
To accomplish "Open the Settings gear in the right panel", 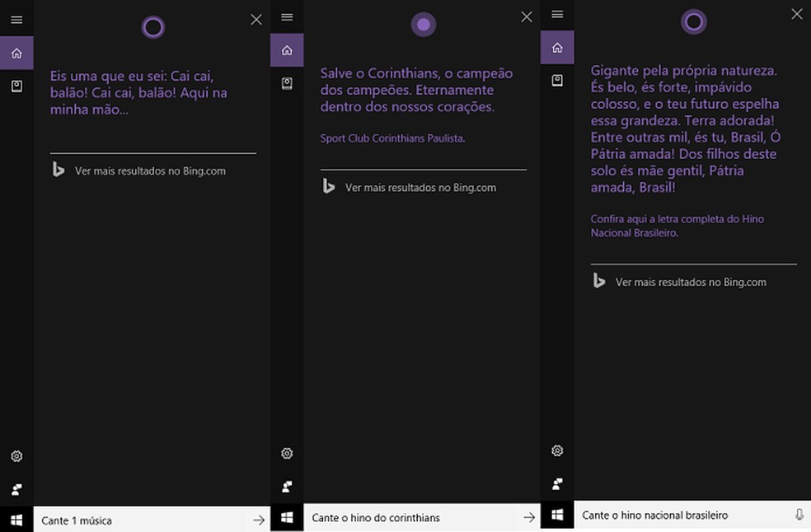I will pyautogui.click(x=557, y=450).
